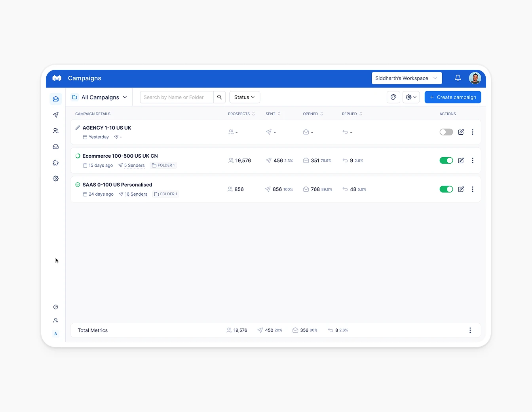The height and width of the screenshot is (412, 532).
Task: Sort campaigns by the REPLIED column
Action: [x=351, y=114]
